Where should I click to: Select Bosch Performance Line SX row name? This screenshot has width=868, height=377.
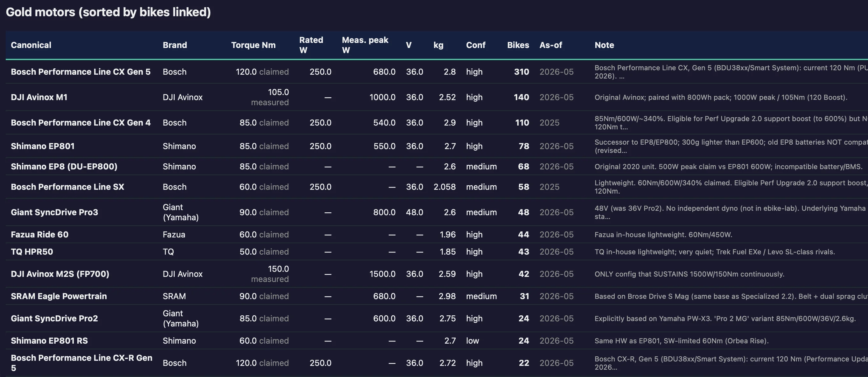(67, 187)
